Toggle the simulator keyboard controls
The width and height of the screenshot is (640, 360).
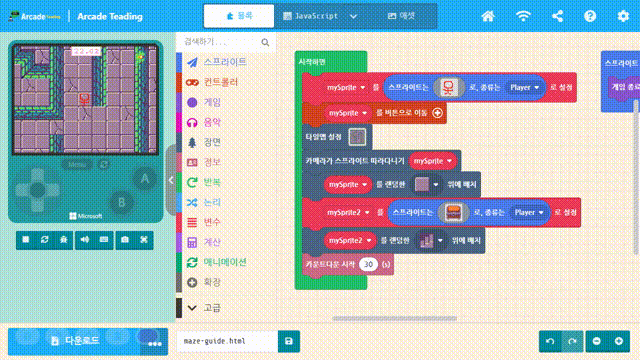104,240
